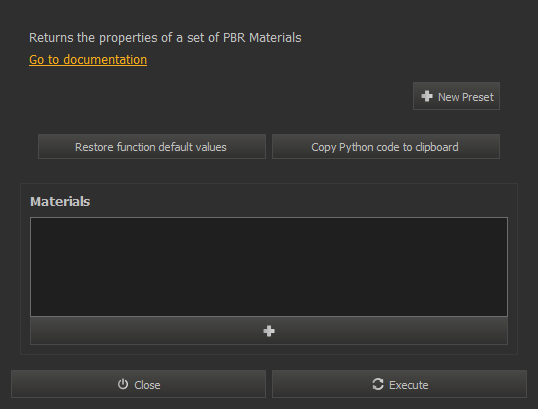This screenshot has height=409, width=538.
Task: Click the plus icon beside New Preset
Action: point(427,96)
